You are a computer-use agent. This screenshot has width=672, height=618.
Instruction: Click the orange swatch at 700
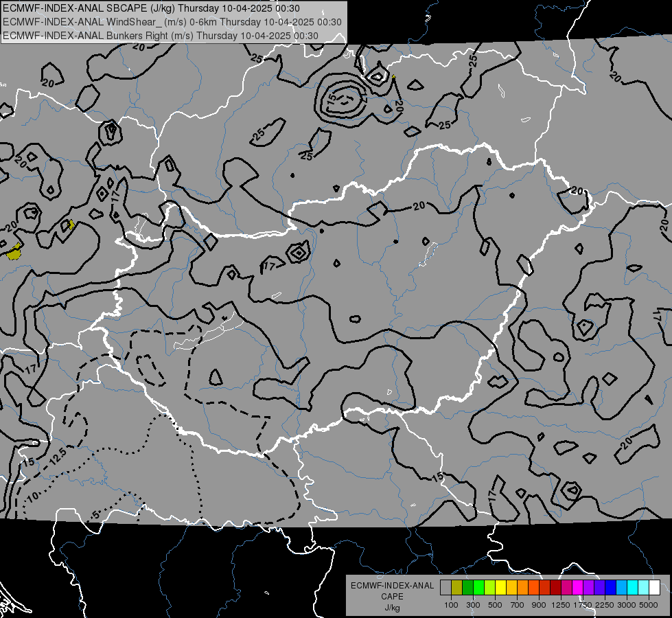point(522,588)
